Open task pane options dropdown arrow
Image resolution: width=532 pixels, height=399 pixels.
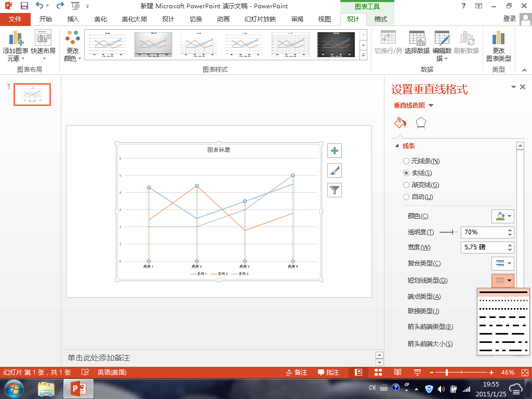point(513,87)
